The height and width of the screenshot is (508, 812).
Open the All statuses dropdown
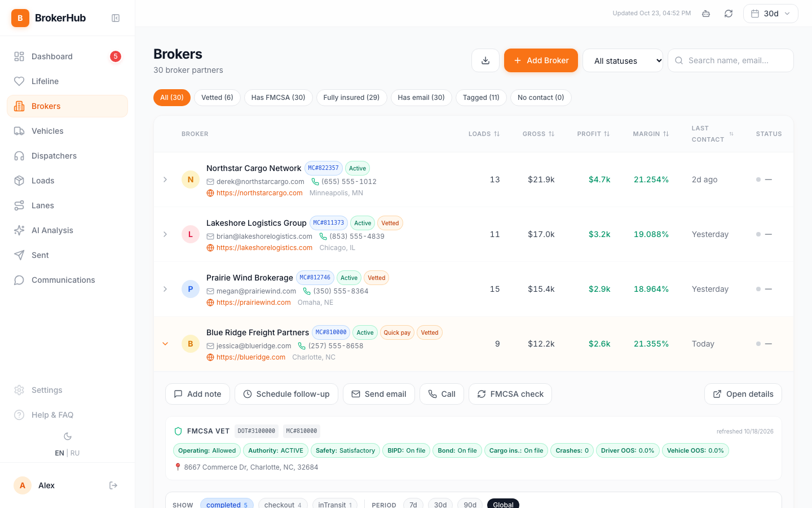pos(623,60)
